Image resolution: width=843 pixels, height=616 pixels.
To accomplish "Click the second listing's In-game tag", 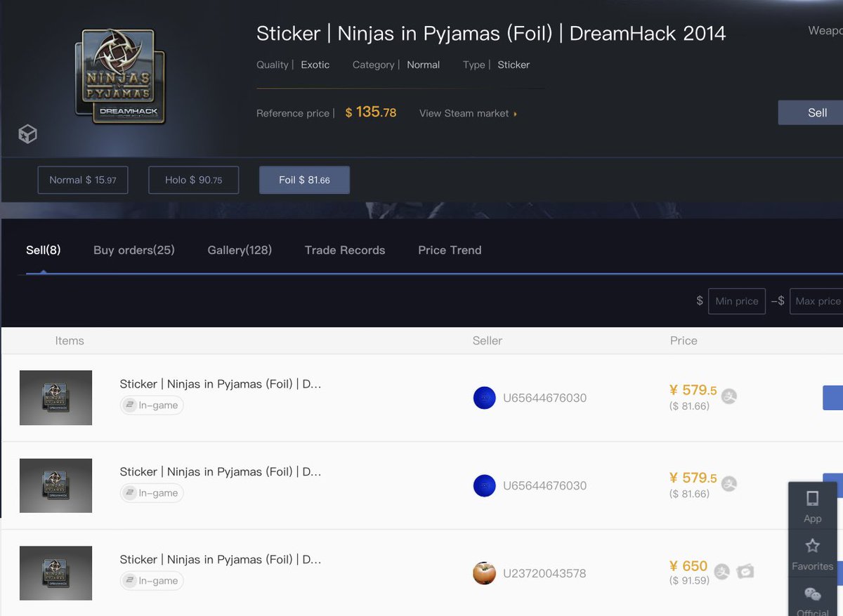I will pyautogui.click(x=151, y=493).
